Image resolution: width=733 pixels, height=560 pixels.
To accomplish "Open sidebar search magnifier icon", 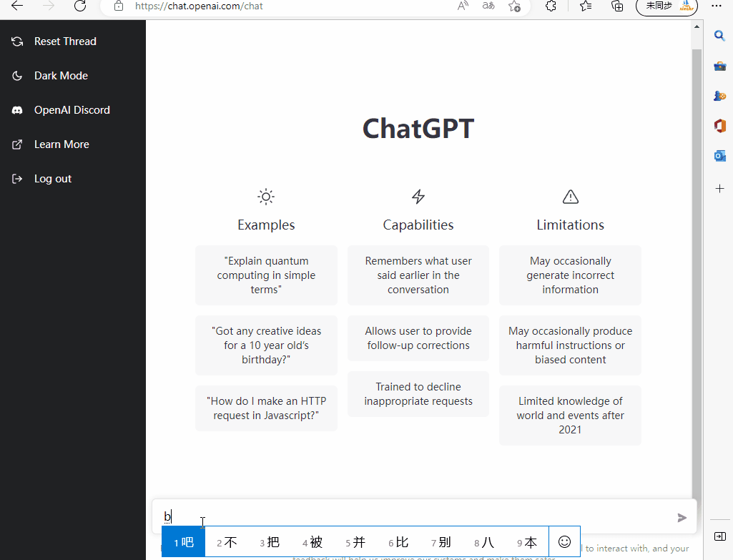I will tap(719, 36).
